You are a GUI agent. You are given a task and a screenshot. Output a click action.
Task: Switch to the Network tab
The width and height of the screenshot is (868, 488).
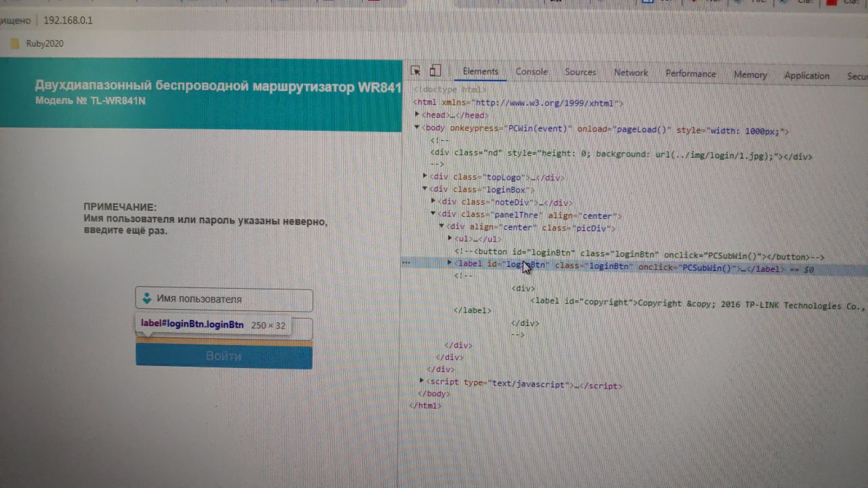631,73
